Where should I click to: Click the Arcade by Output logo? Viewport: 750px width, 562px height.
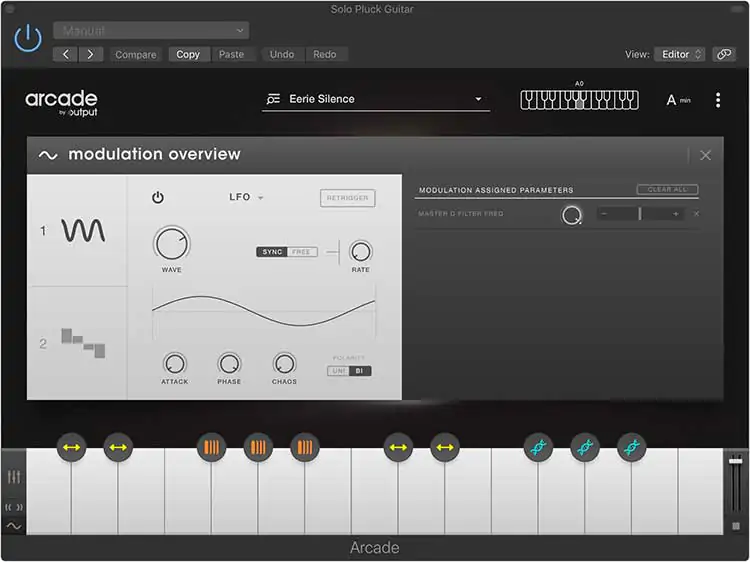pos(62,102)
